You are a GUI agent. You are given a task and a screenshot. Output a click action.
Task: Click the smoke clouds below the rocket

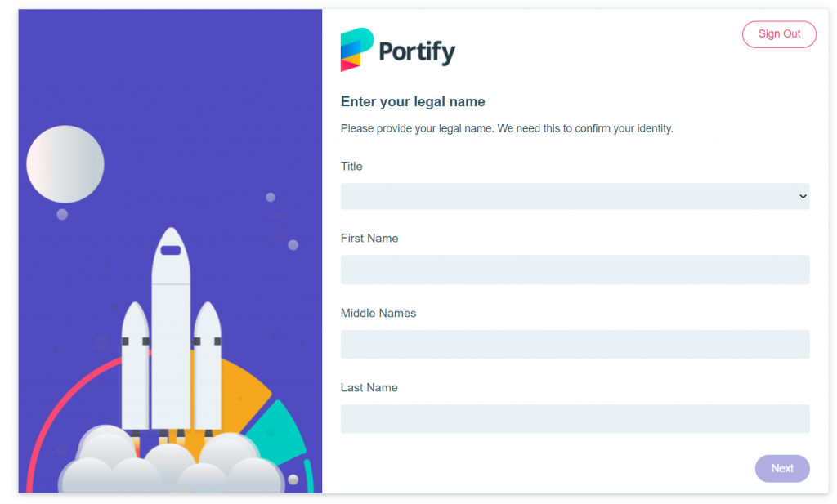[171, 463]
